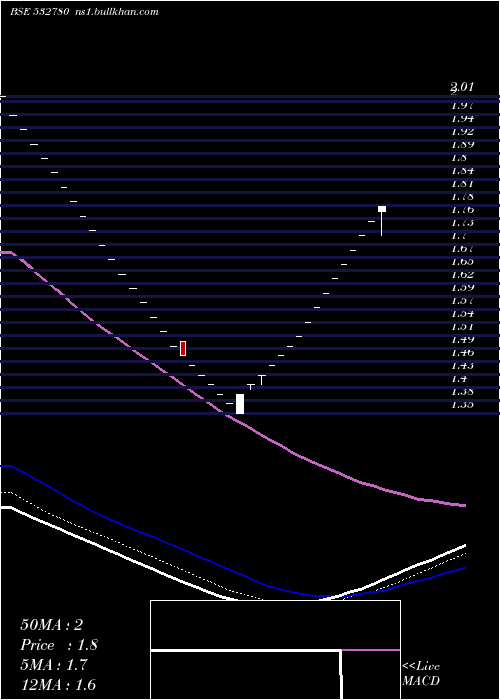Viewport: 500px width, 700px height.
Task: Click the 1.94 price axis label
Action: coord(462,119)
